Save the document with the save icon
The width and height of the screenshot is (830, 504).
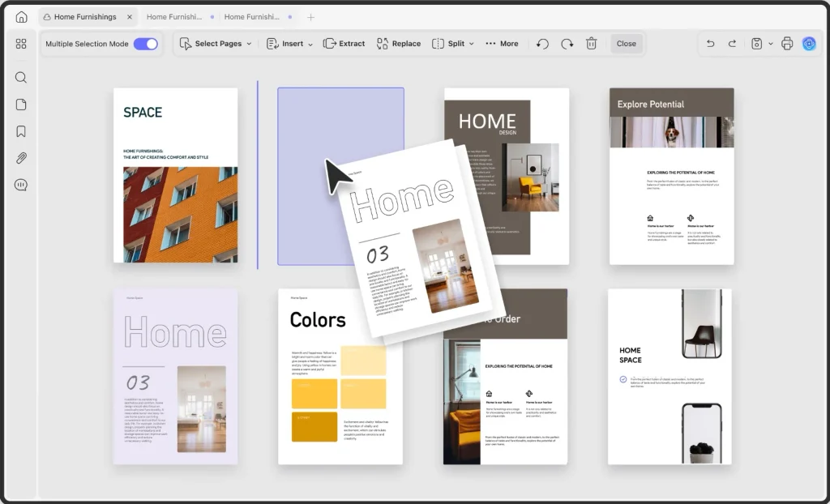tap(757, 44)
